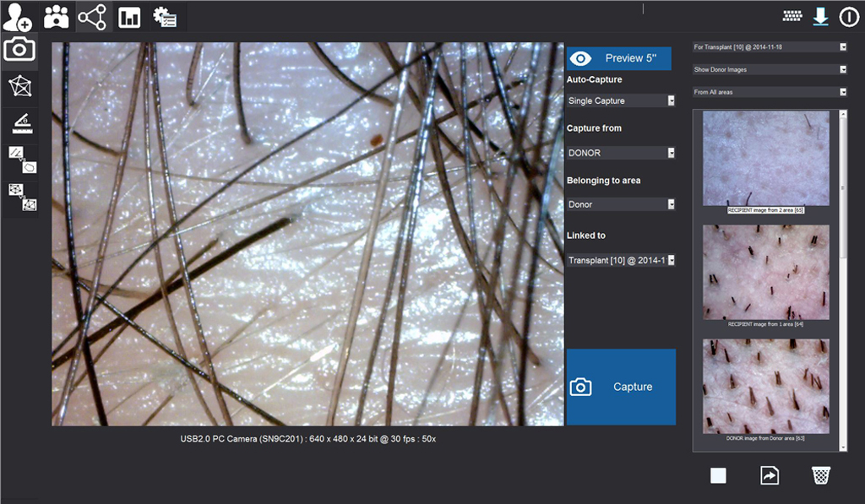Open the on-screen keyboard icon

tap(792, 16)
